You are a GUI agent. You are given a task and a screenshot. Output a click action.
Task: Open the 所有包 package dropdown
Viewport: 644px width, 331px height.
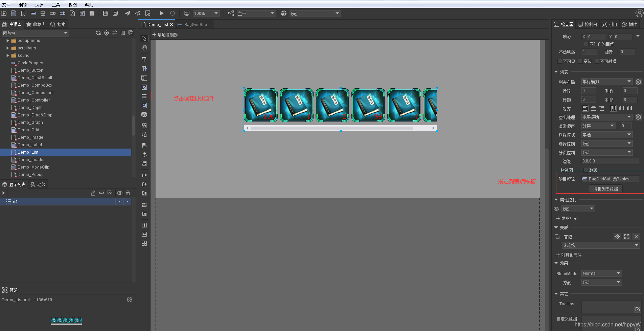pos(35,33)
